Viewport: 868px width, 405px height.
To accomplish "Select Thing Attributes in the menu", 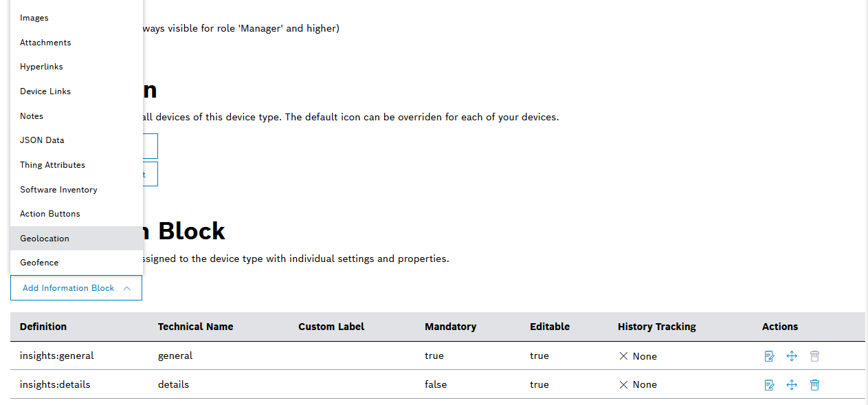I will point(52,165).
